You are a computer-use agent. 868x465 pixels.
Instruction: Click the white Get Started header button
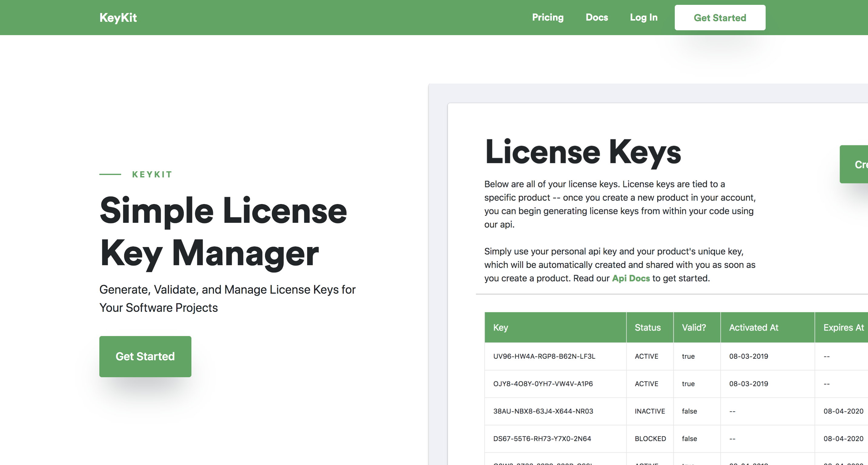[x=720, y=18]
